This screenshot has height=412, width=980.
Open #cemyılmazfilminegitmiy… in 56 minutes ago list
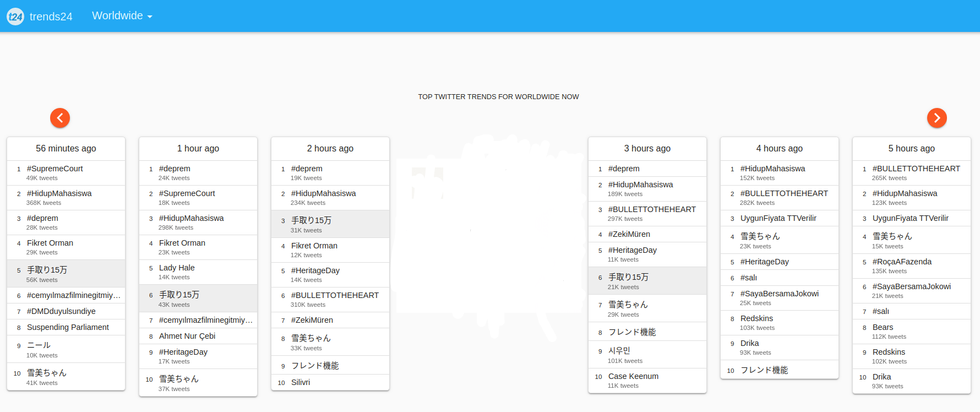click(74, 295)
